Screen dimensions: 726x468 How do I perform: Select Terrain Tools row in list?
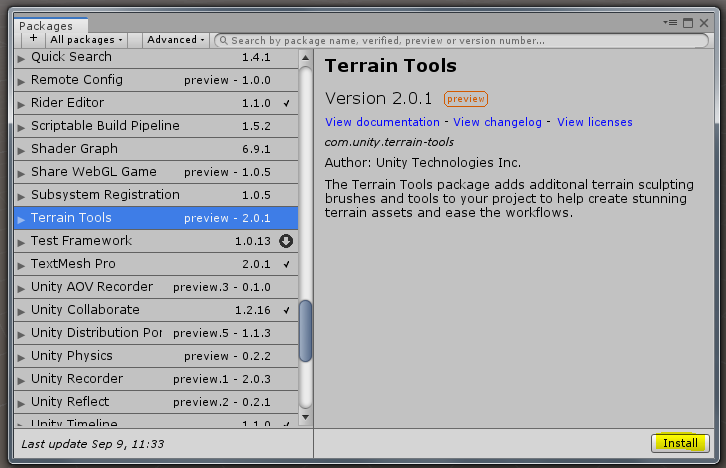click(156, 218)
